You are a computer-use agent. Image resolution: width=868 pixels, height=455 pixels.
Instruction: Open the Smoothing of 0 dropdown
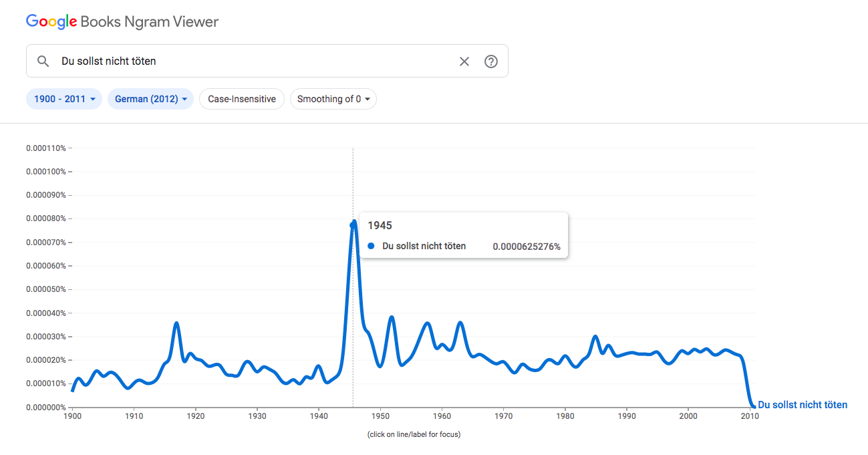point(333,99)
